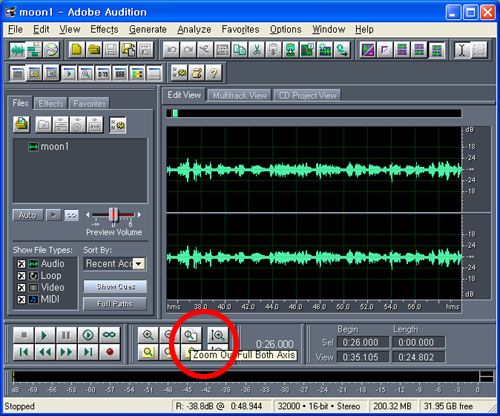Screen dimensions: 500x416
Task: Click the Preview Volume slider handle
Action: [114, 215]
